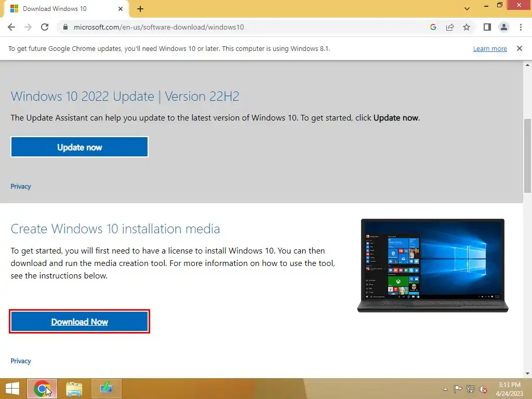Click the Update now button
Image resolution: width=532 pixels, height=399 pixels.
click(x=79, y=147)
